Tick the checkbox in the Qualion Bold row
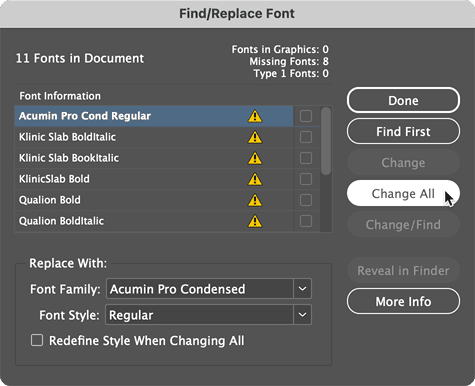 (306, 200)
